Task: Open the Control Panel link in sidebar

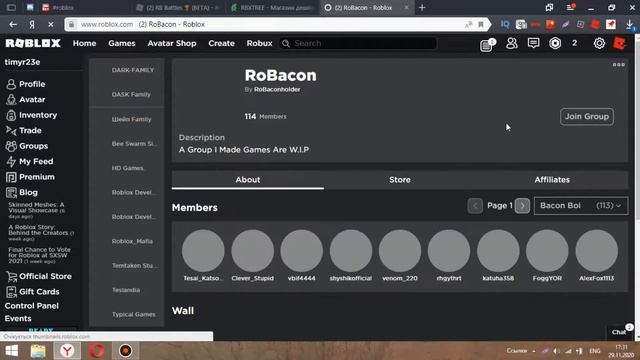Action: point(31,306)
